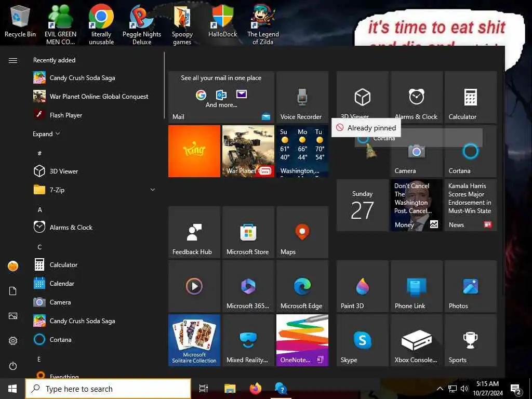This screenshot has width=532, height=399.
Task: Open Camera in the app list
Action: coord(95,302)
